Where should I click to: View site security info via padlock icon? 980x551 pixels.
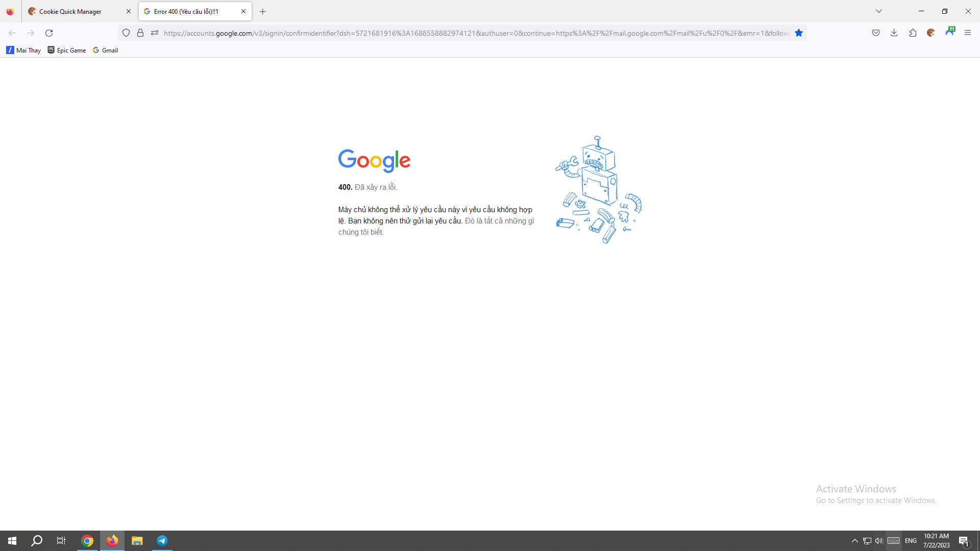tap(140, 33)
